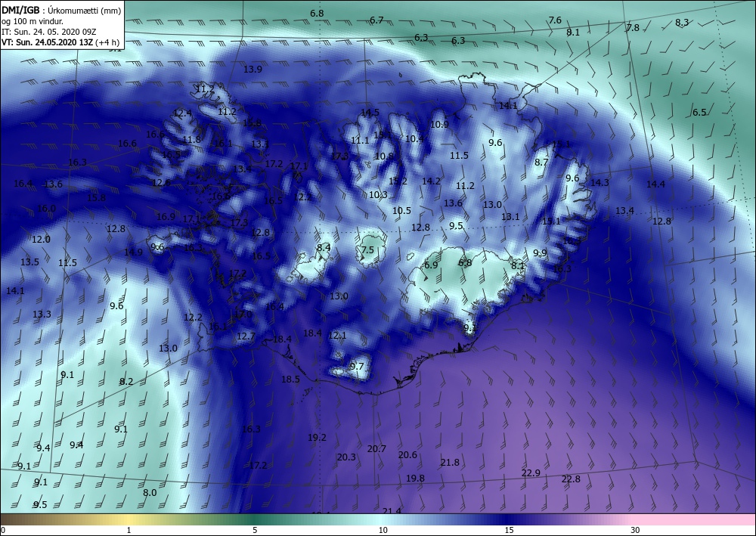Image resolution: width=756 pixels, height=536 pixels.
Task: Click the 14.3 value off east coast
Action: (x=600, y=183)
